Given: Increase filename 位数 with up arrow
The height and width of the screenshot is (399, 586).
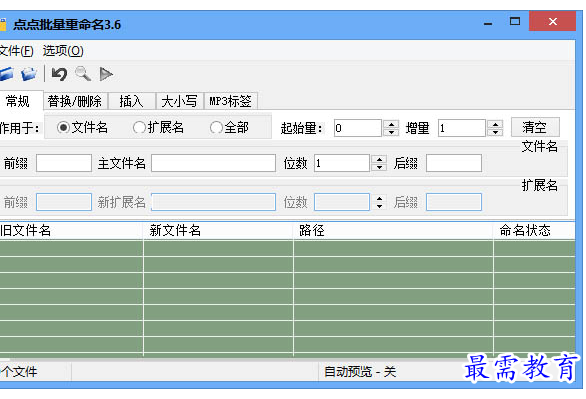Looking at the screenshot, I should [379, 160].
